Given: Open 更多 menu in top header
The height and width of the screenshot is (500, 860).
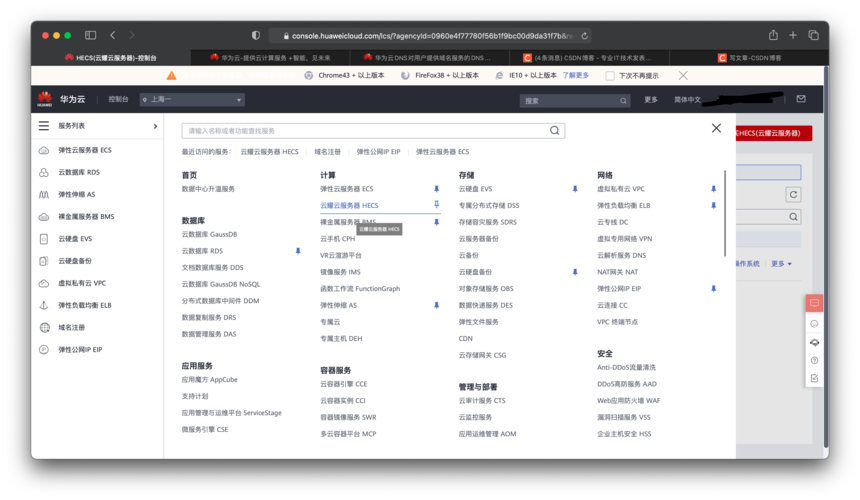Looking at the screenshot, I should 650,100.
